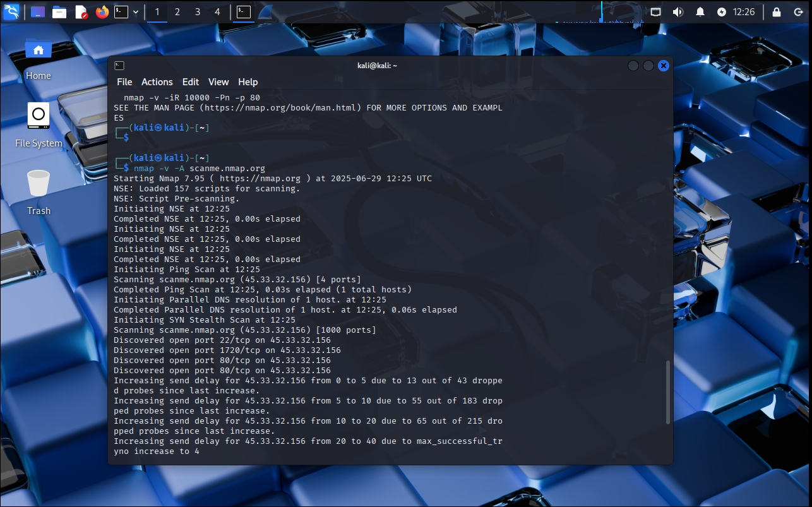Screen dimensions: 812x507
Task: Open the network connection status icon
Action: (x=656, y=12)
